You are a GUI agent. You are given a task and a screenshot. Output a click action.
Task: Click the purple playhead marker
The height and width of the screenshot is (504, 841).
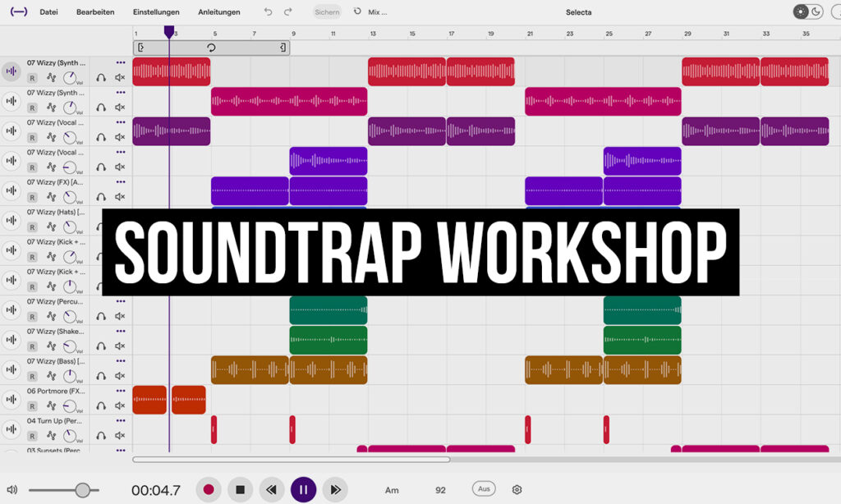point(169,32)
